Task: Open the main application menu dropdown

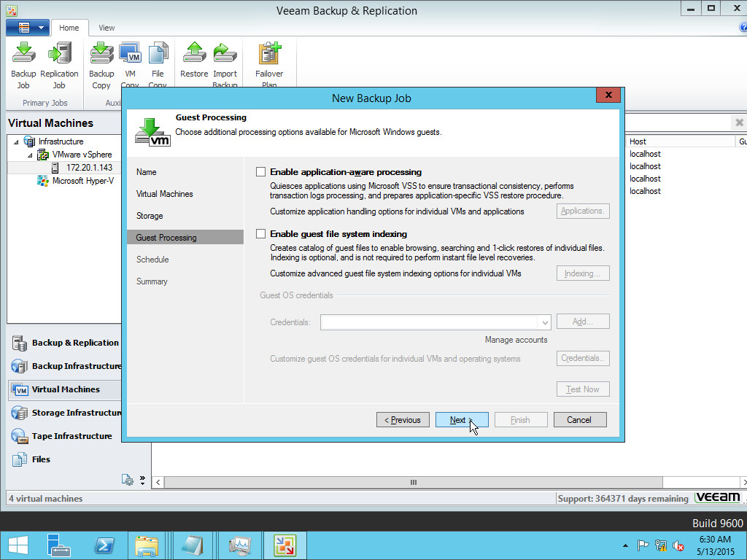Action: 27,28
